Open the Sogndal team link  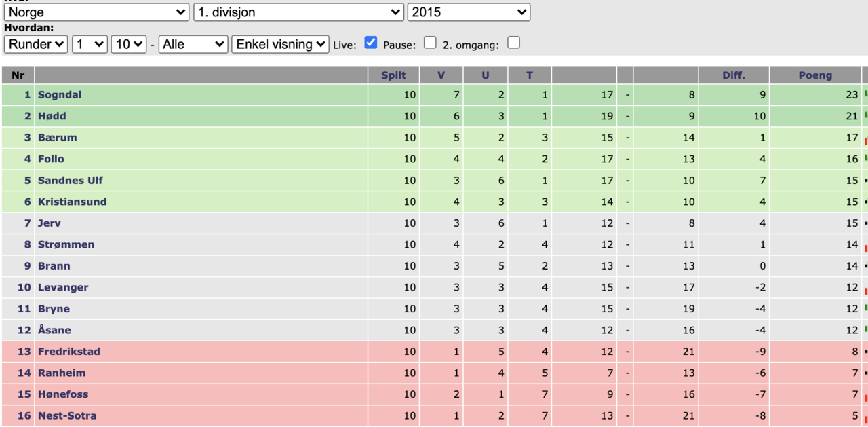[x=60, y=95]
